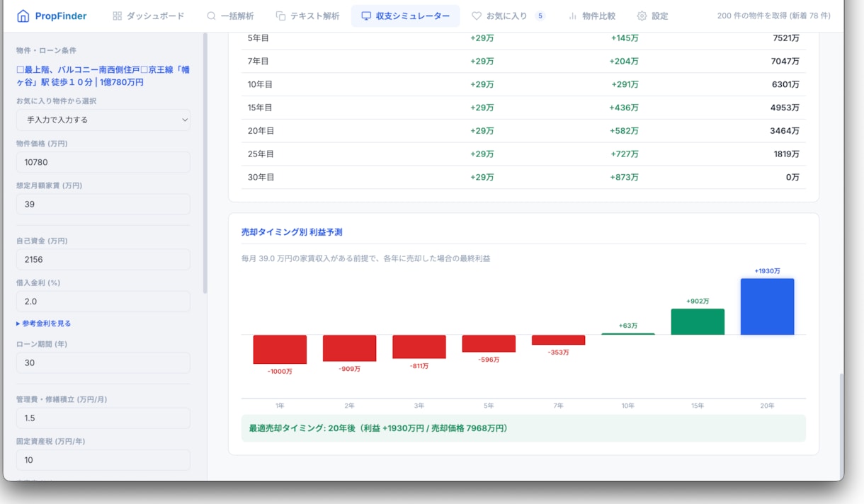The width and height of the screenshot is (864, 504).
Task: Click the main content vertical scrollbar
Action: (841, 426)
